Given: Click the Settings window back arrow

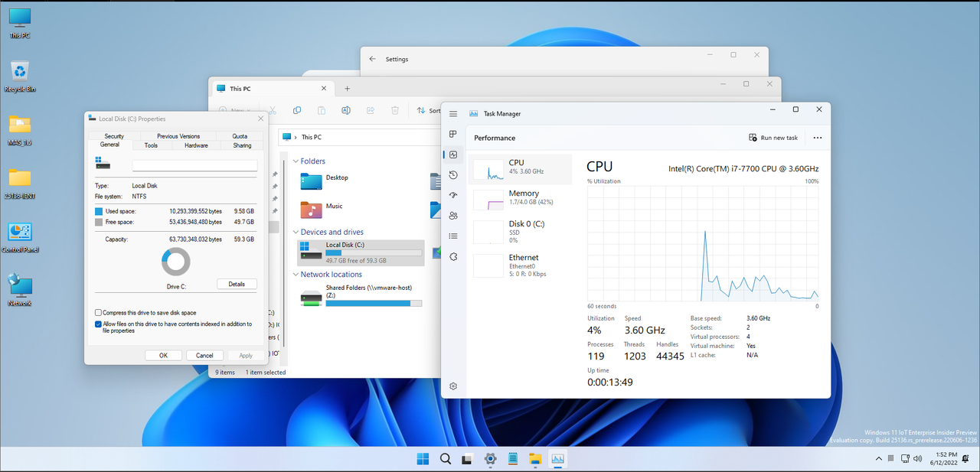Looking at the screenshot, I should tap(372, 59).
